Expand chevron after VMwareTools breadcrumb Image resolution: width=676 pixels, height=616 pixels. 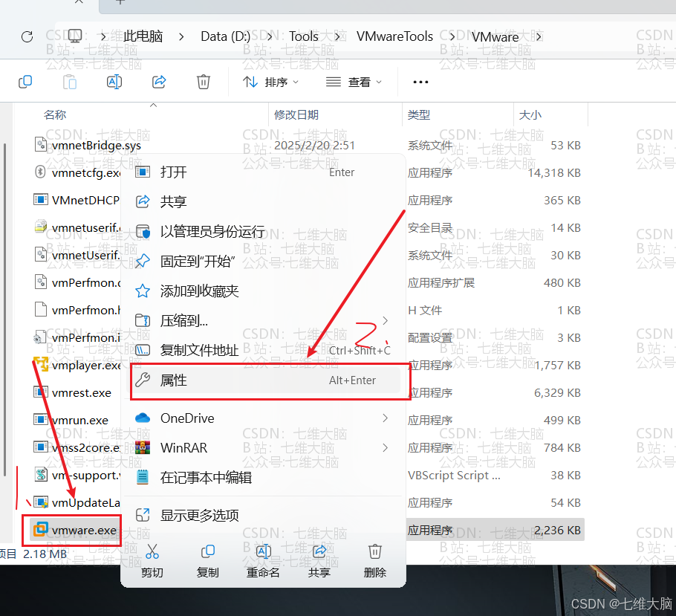click(x=452, y=37)
